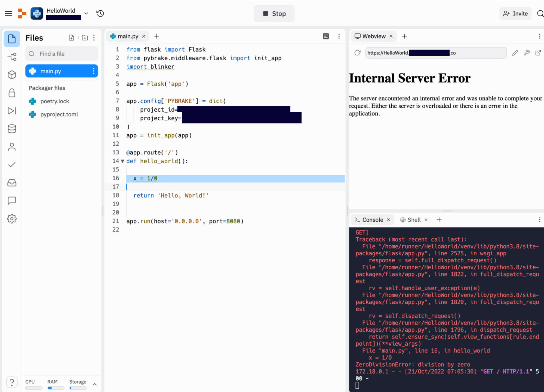Open the webview in a new browser tab

click(538, 53)
